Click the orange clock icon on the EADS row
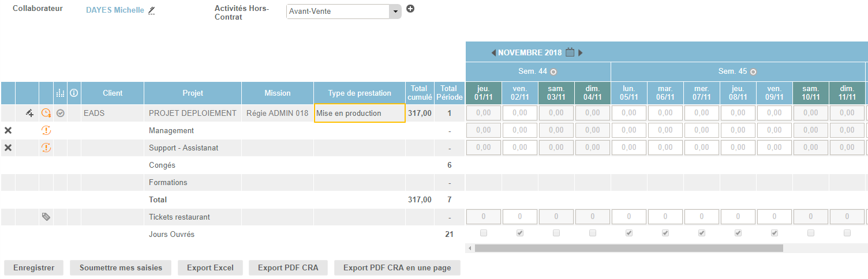868x279 pixels. coord(46,114)
